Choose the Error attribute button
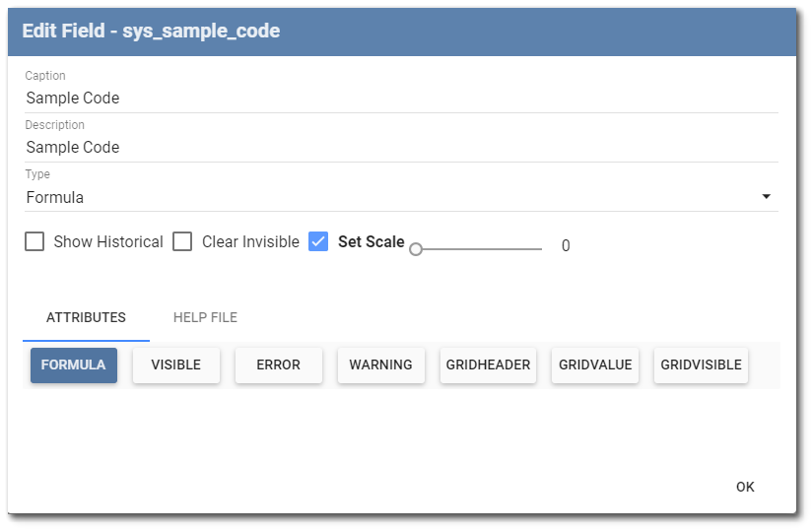This screenshot has height=530, width=812. [x=278, y=364]
